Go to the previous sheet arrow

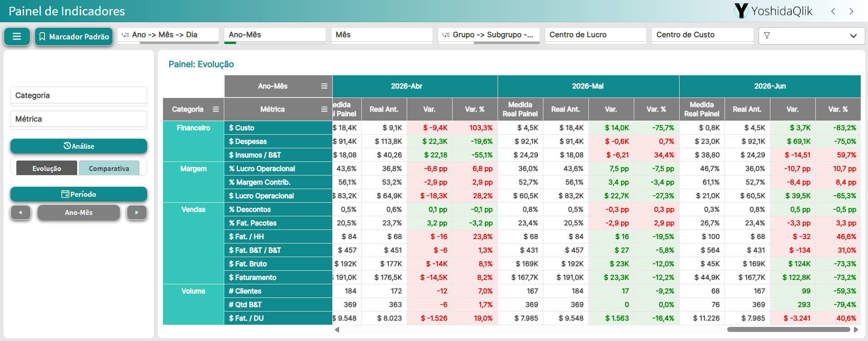point(833,11)
